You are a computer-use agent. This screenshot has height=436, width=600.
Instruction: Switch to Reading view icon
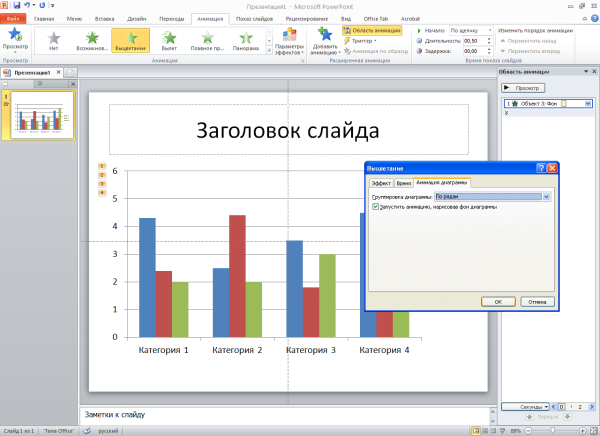click(493, 431)
